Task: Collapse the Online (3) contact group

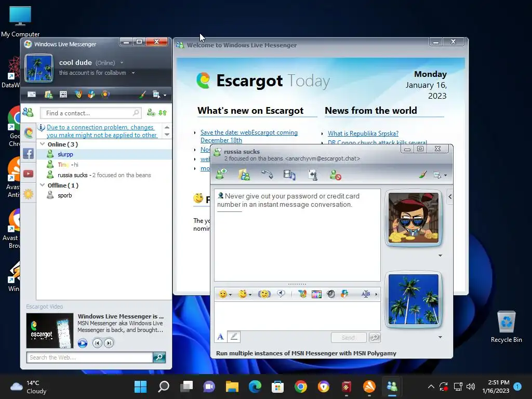Action: click(x=43, y=144)
